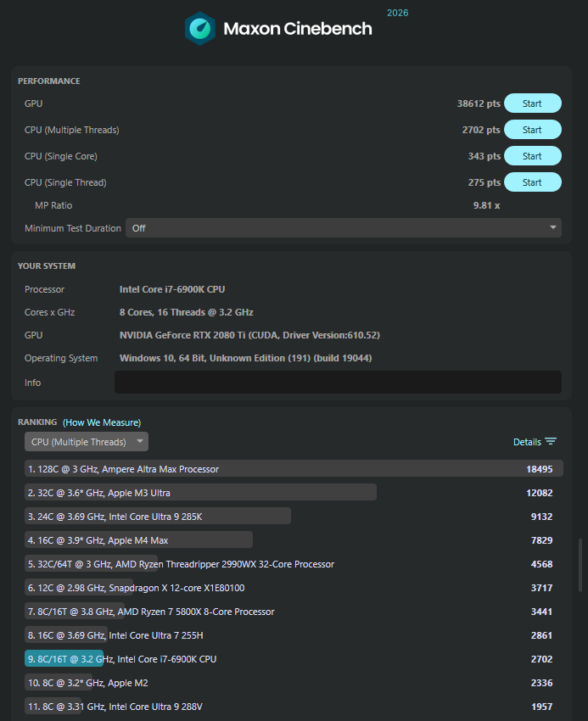Click the ranking score 12082
588x721 pixels.
(540, 493)
